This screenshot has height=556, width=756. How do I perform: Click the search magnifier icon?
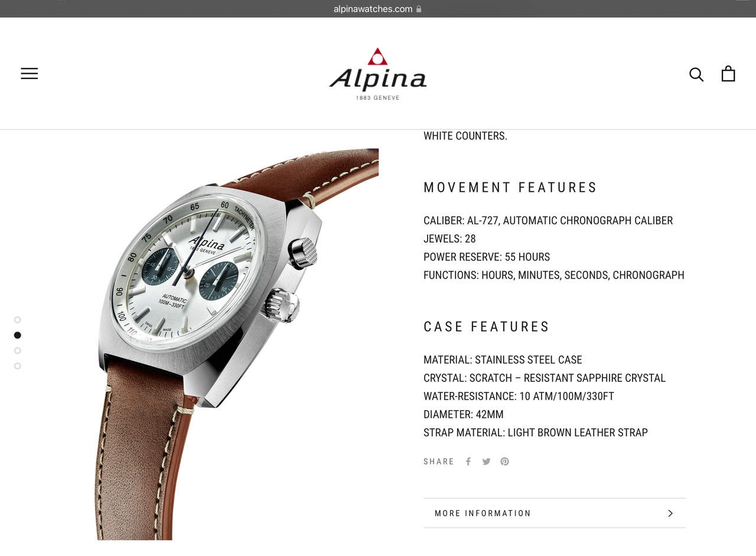tap(696, 74)
